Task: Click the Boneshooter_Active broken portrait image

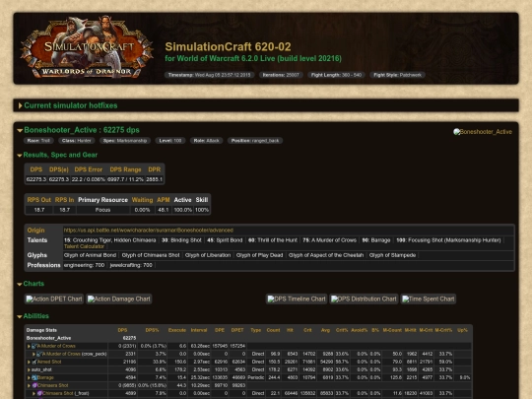Action: point(483,132)
